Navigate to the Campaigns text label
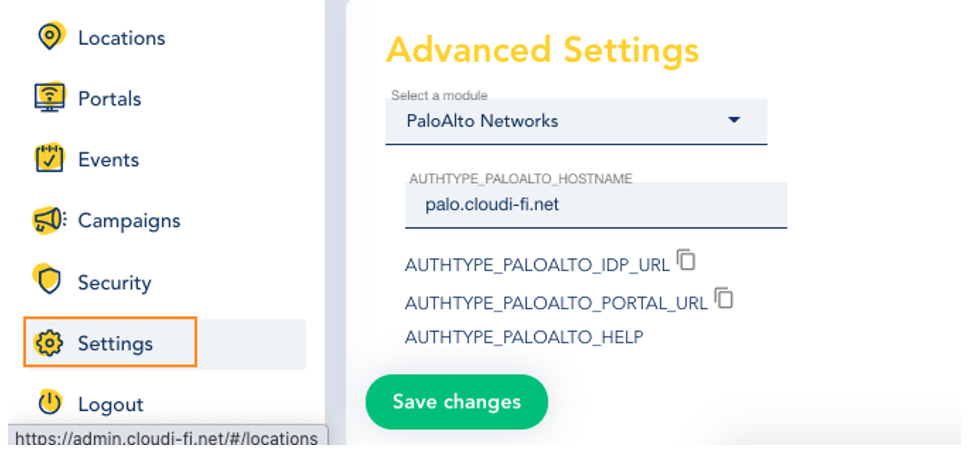Image resolution: width=980 pixels, height=460 pixels. [x=129, y=221]
